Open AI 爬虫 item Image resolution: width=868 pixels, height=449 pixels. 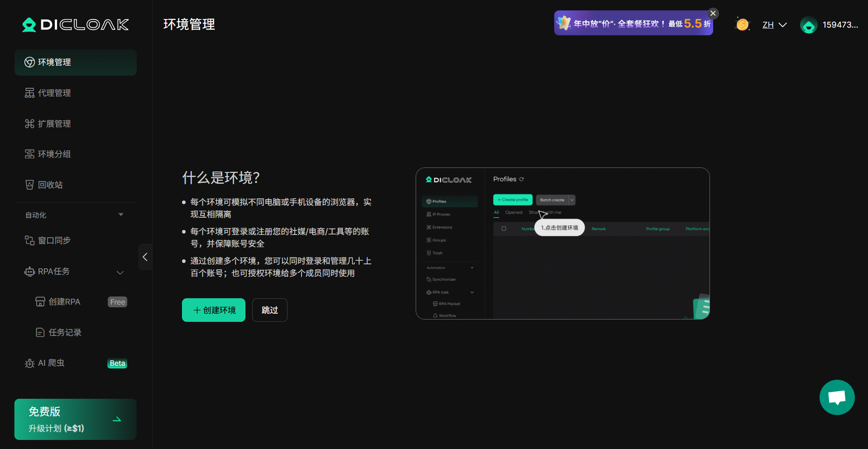pos(76,363)
